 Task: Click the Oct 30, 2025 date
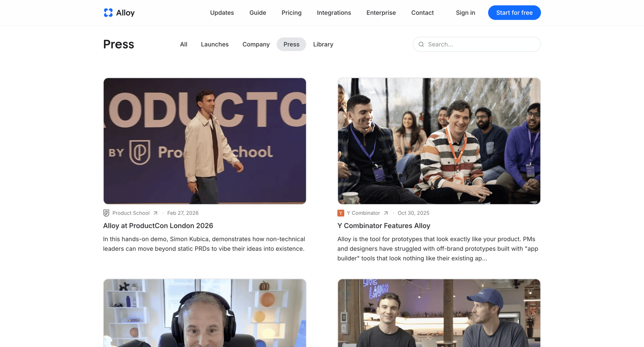click(x=414, y=213)
